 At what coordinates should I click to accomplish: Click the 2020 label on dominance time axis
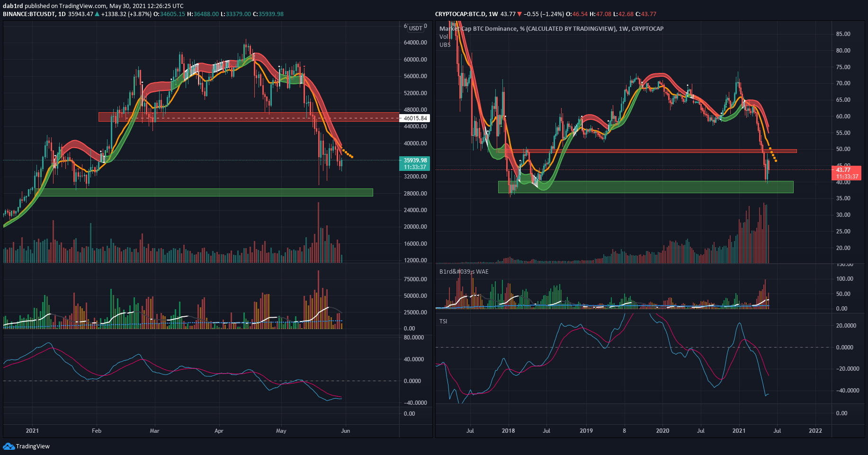(x=662, y=431)
